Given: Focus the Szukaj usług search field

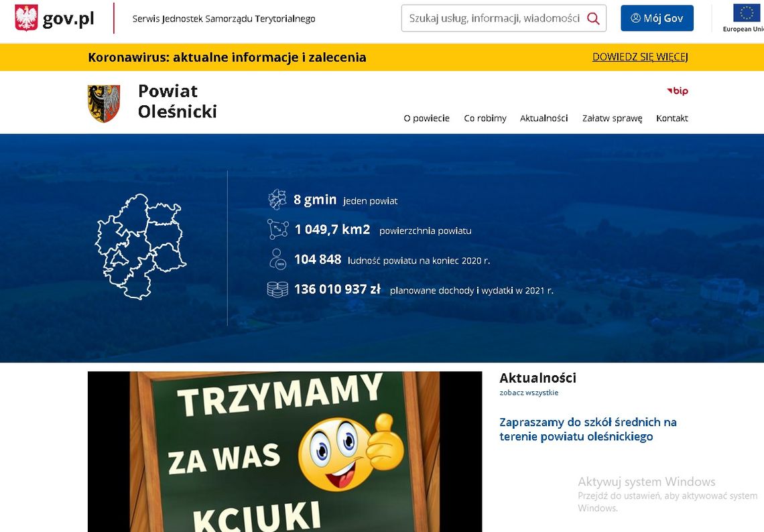Looking at the screenshot, I should (494, 19).
